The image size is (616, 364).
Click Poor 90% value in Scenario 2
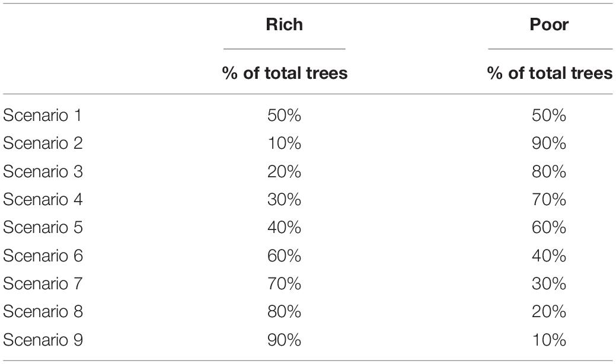coord(549,143)
